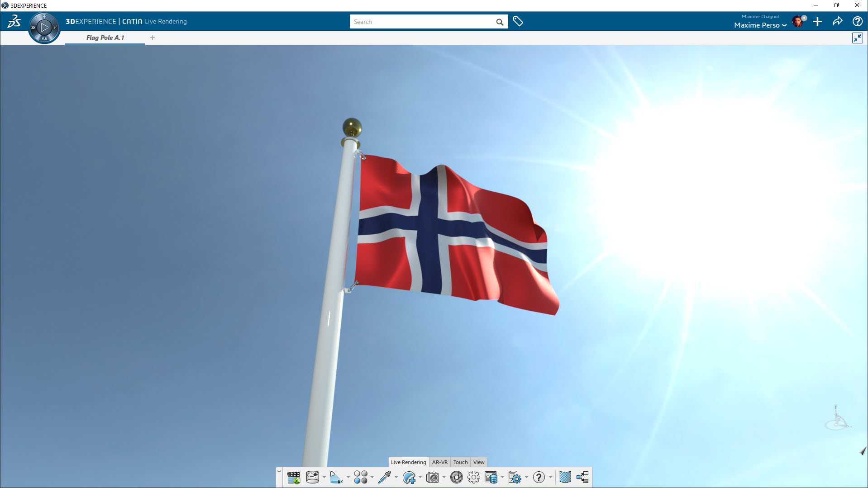Minimize the 3DEXPERIENCE window
Screen dimensions: 868x488
pyautogui.click(x=816, y=5)
